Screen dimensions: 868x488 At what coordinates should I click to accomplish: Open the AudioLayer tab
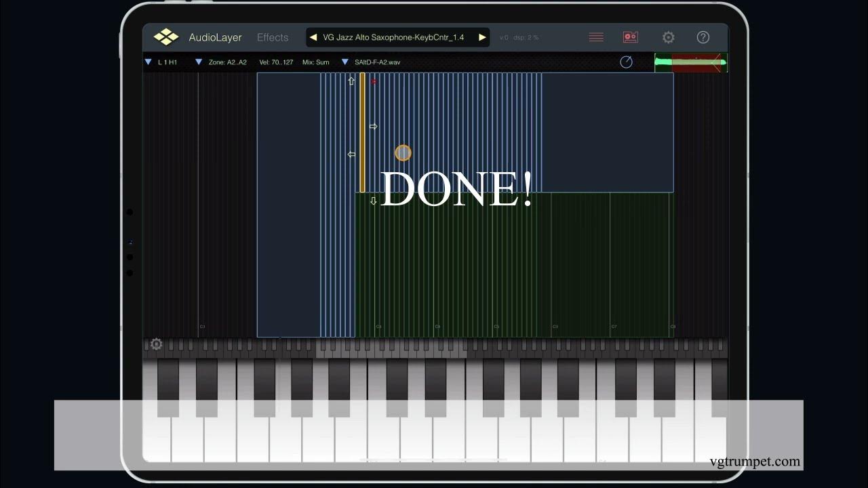(x=215, y=37)
